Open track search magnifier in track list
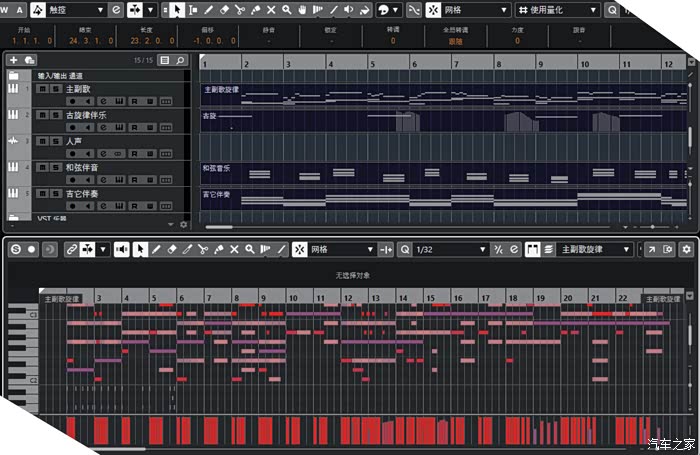Image resolution: width=700 pixels, height=455 pixels. click(x=181, y=61)
